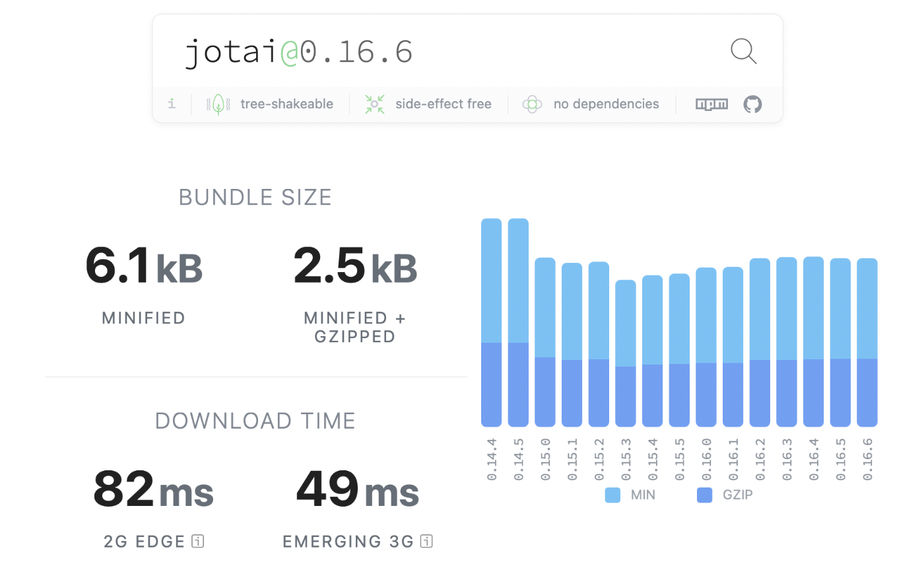Click the tree-shakeable leaf icon
Image resolution: width=924 pixels, height=570 pixels.
[218, 104]
